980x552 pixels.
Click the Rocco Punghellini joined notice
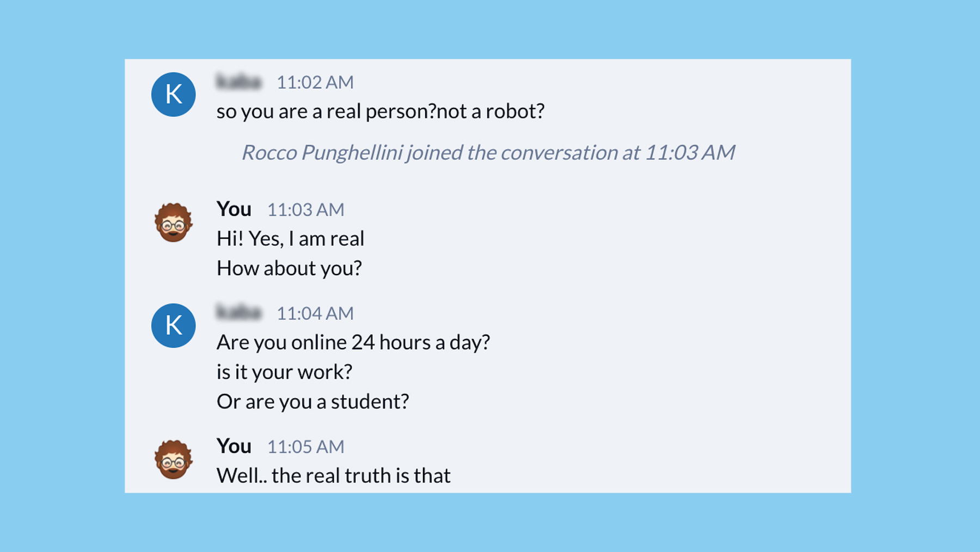point(488,153)
